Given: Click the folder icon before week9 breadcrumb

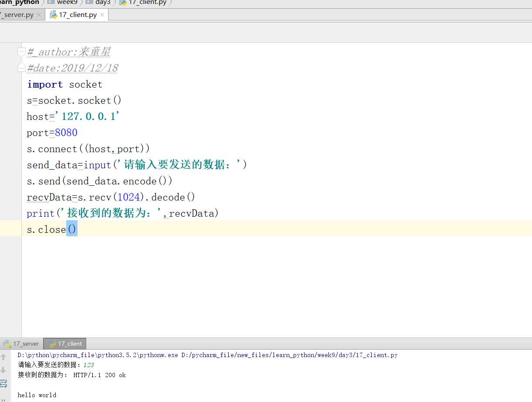Looking at the screenshot, I should point(50,2).
